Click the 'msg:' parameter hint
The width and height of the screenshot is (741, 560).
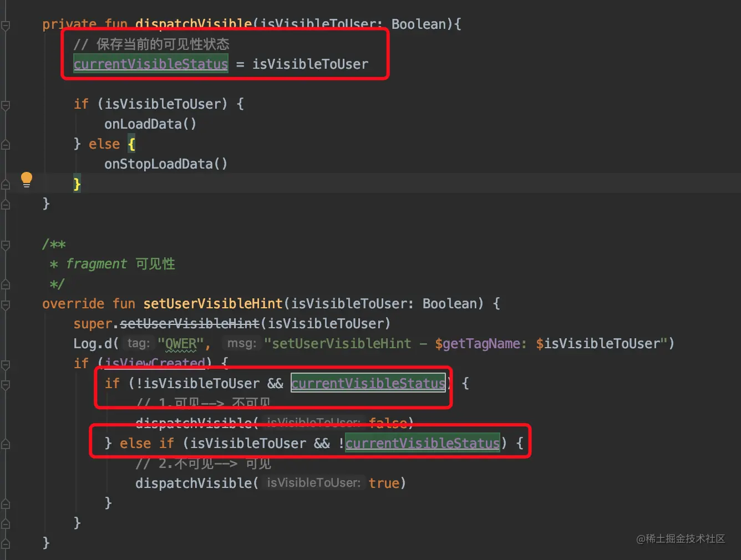pos(241,344)
